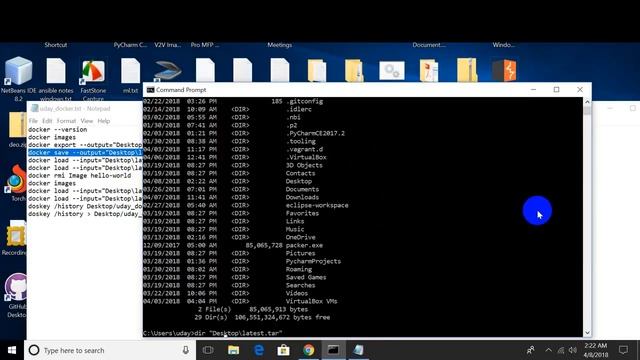The height and width of the screenshot is (360, 640).
Task: Click the 'VirtualBox VMs' directory listing row
Action: pos(240,301)
